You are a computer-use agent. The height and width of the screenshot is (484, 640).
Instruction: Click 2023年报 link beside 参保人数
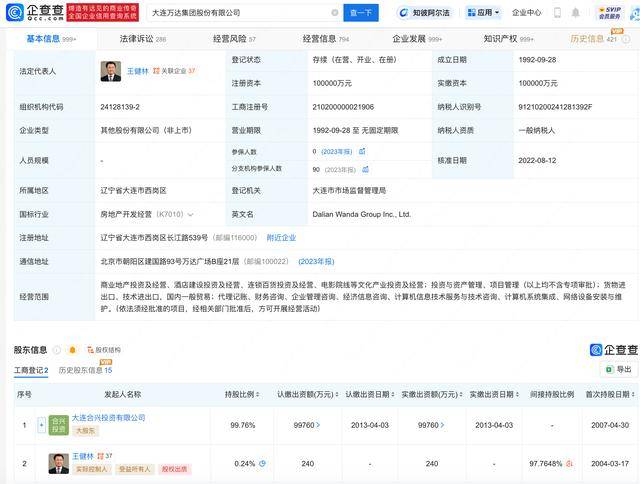[337, 151]
